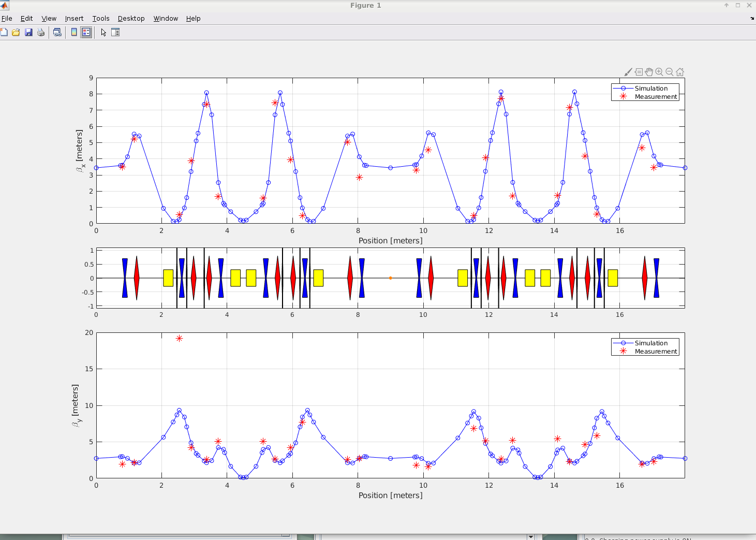756x540 pixels.
Task: Click the New Figure toolbar icon
Action: click(4, 32)
